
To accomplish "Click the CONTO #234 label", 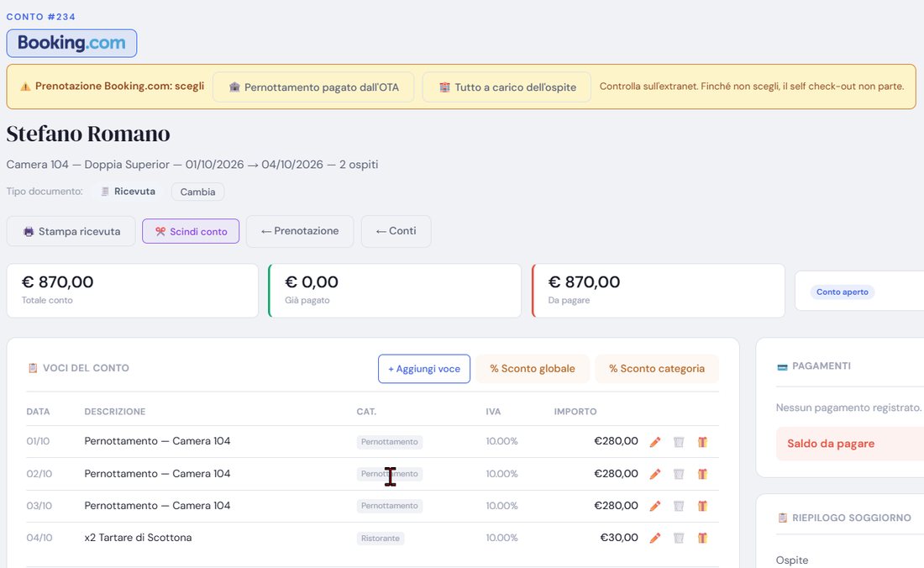I will [x=40, y=17].
